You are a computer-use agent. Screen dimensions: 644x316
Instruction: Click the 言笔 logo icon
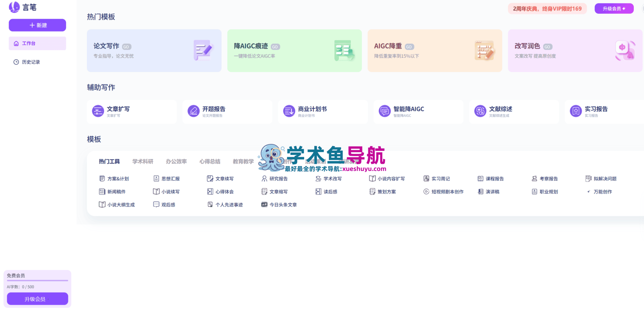[x=14, y=7]
